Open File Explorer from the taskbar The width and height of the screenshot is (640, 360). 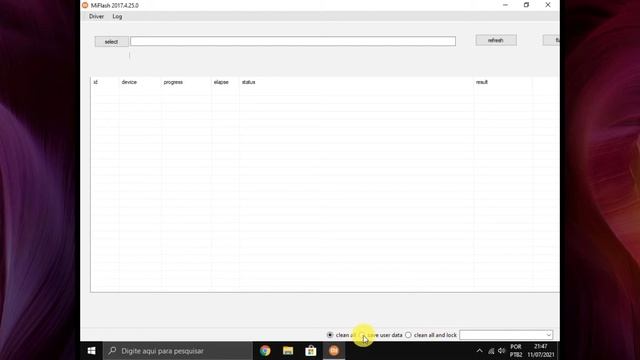tap(288, 351)
